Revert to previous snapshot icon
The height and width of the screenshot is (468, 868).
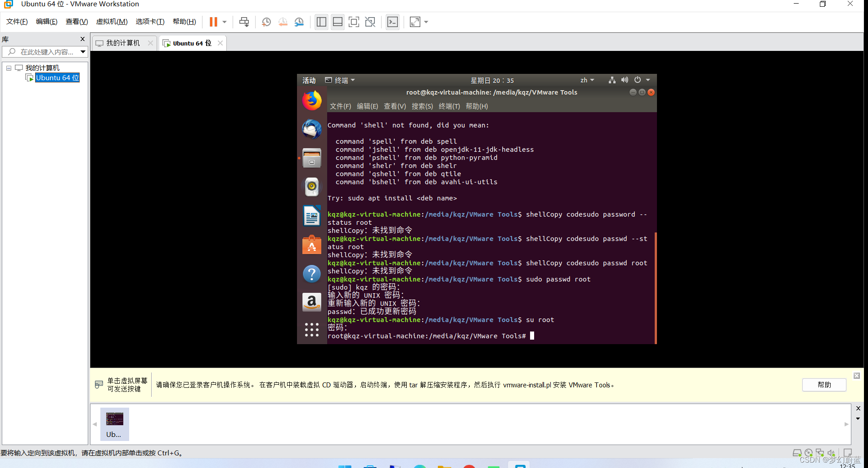[x=283, y=22]
